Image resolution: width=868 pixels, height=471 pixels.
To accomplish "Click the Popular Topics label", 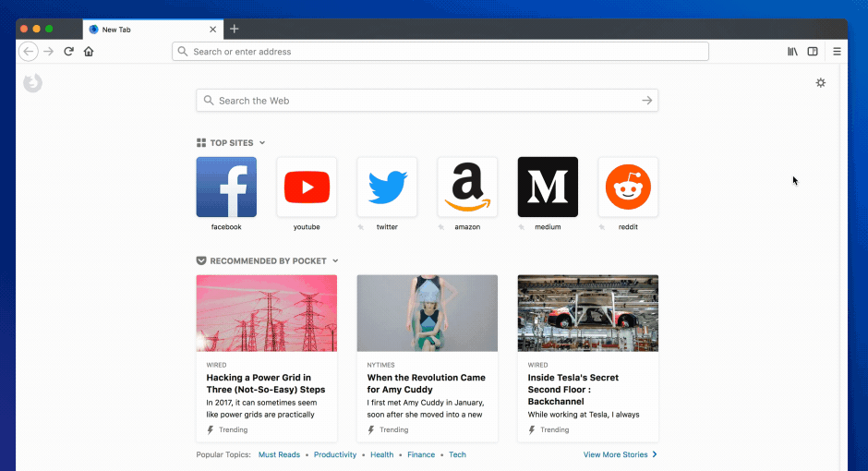I will pos(223,454).
